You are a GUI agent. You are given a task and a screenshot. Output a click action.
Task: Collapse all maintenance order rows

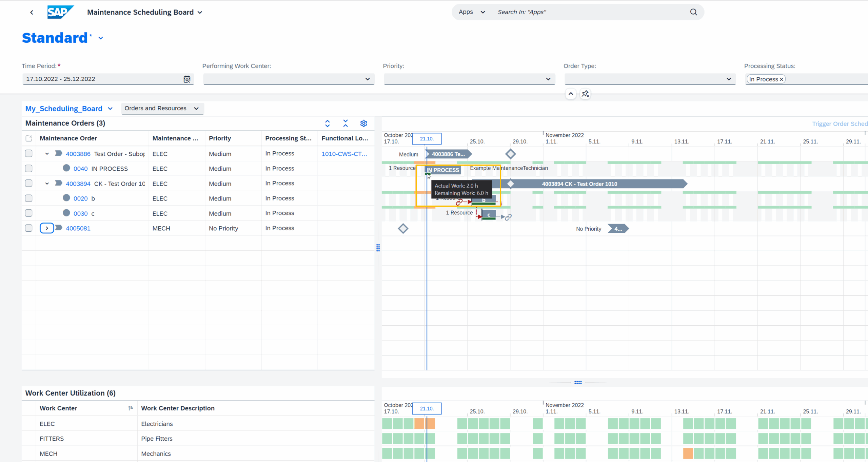click(x=345, y=123)
